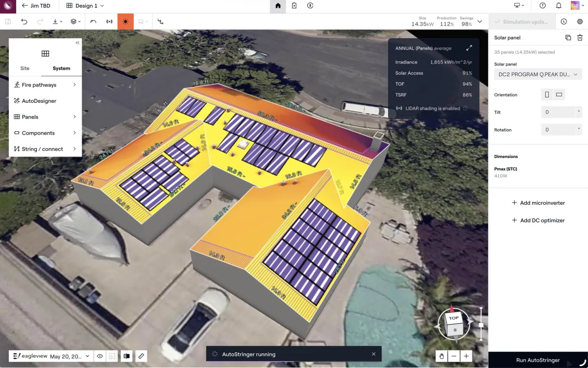Duplicate the selected solar panels
The image size is (588, 368).
pos(568,38)
